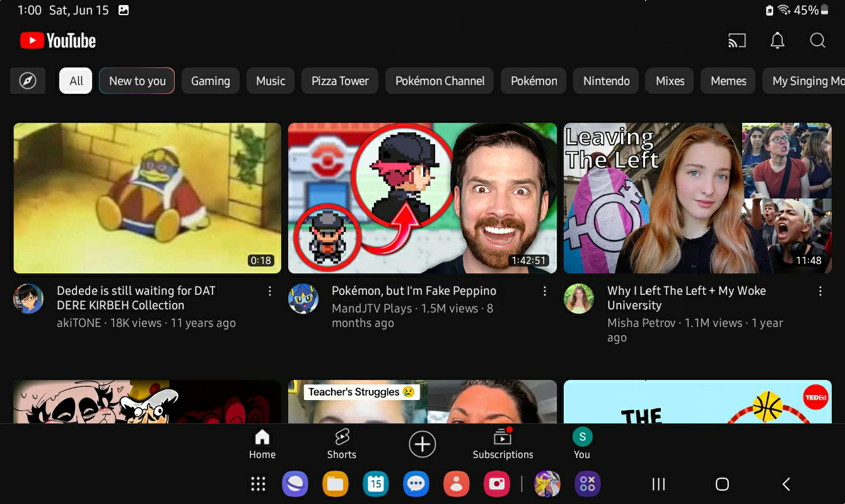Open the cartoon characters thumbnail in second row

click(148, 401)
